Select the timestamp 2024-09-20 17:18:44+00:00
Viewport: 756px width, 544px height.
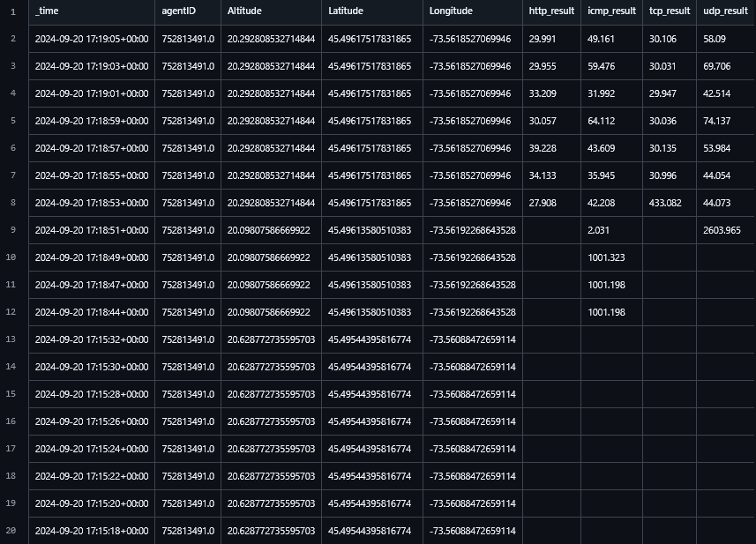(x=92, y=312)
